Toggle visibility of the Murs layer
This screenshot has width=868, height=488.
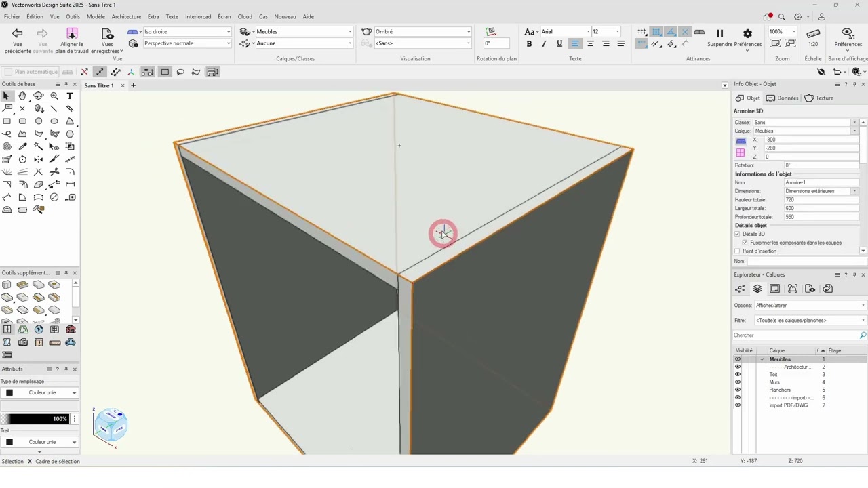coord(738,382)
